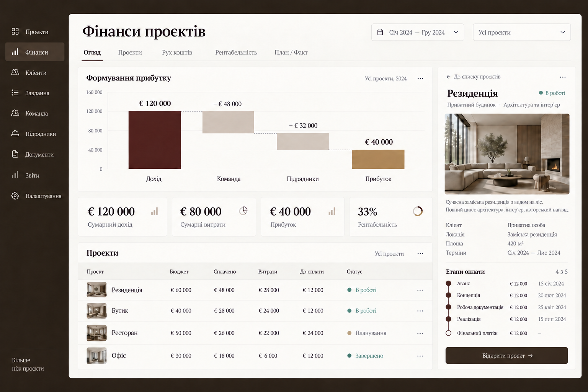Click the Ресторан row thumbnail
The image size is (588, 392).
pos(96,333)
